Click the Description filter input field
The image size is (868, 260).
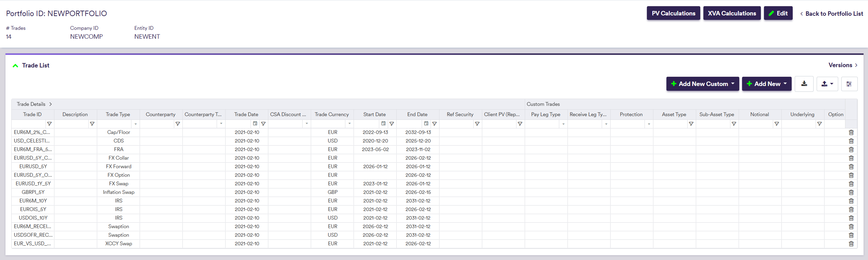tap(72, 124)
